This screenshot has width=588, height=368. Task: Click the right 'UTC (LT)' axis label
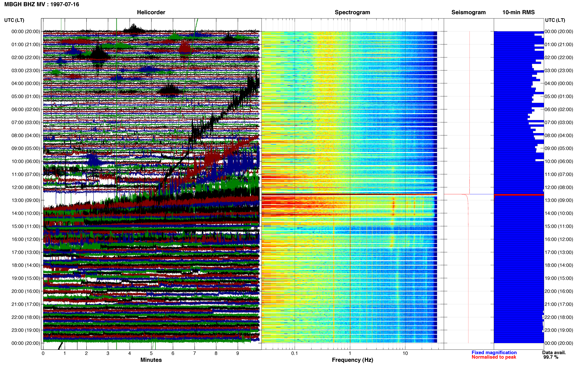pos(555,20)
